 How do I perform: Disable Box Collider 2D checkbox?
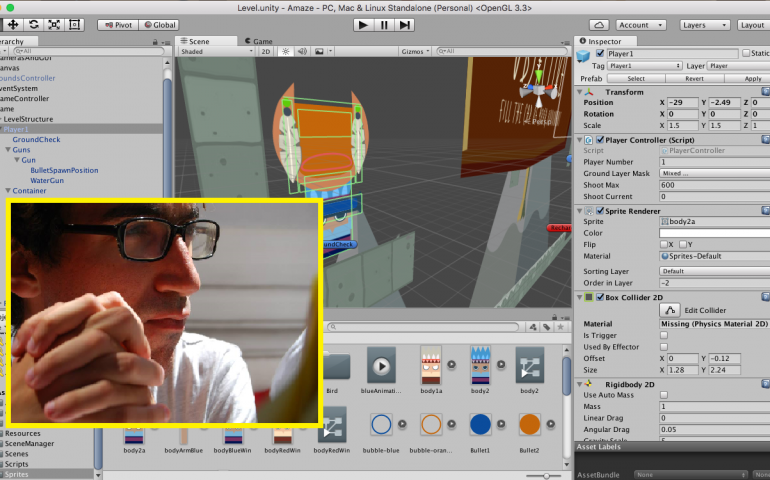pos(600,297)
